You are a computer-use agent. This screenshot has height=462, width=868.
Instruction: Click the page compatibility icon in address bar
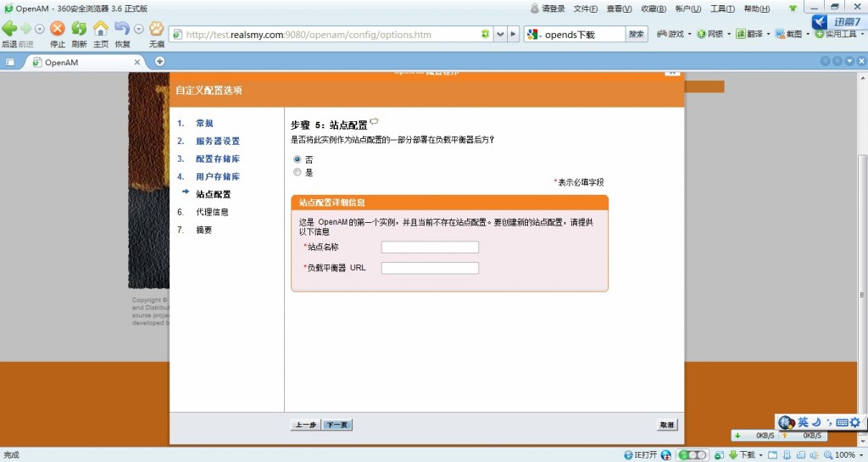(486, 34)
